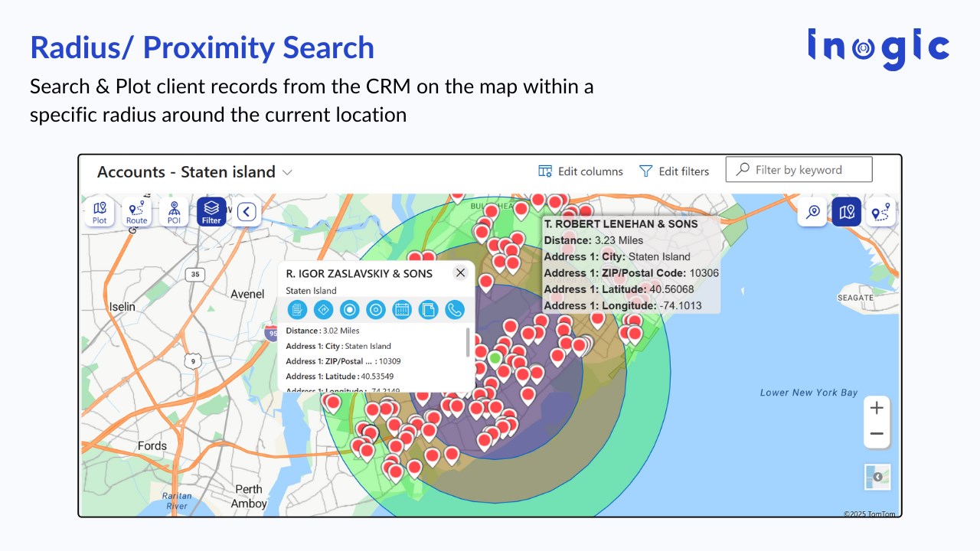Click the Iselin map label
Viewport: 980px width, 551px height.
[122, 307]
